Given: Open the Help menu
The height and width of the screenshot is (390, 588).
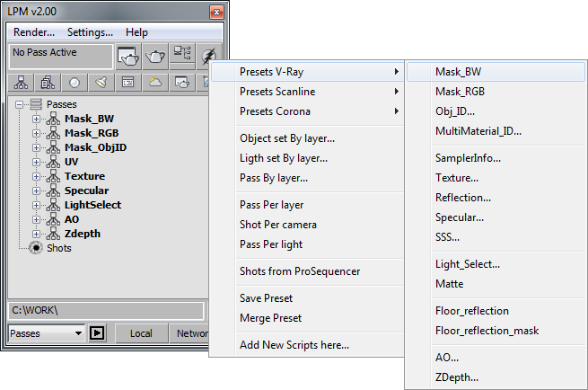Looking at the screenshot, I should [x=136, y=32].
